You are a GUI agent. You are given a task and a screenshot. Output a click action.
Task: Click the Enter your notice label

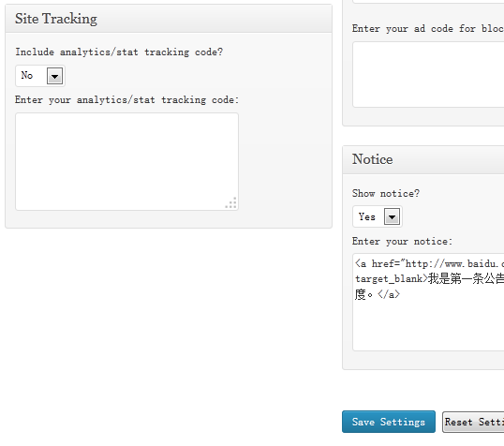[402, 242]
